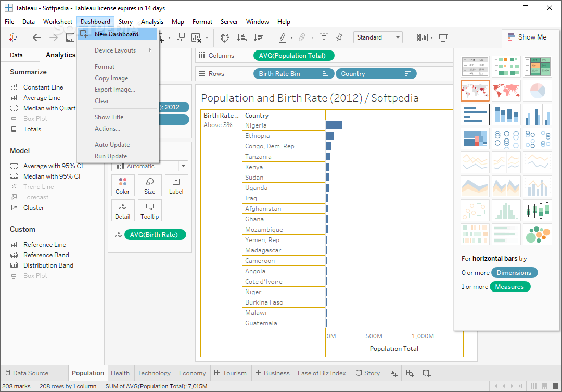Viewport: 562px width, 392px height.
Task: Open the Tourism dashboard tab
Action: pos(231,373)
